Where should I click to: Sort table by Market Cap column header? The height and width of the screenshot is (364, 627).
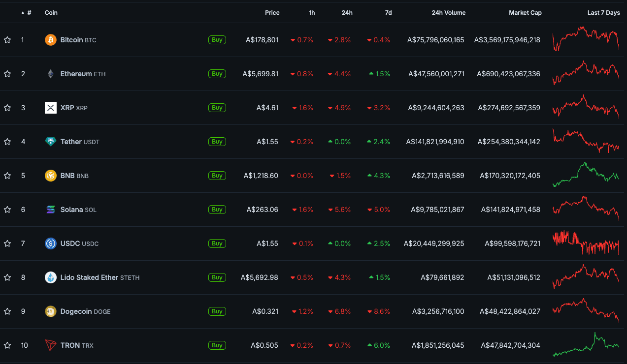pyautogui.click(x=525, y=13)
